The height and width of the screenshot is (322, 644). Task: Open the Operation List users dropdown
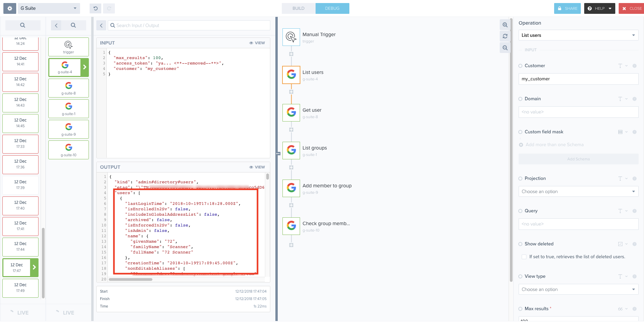(578, 35)
